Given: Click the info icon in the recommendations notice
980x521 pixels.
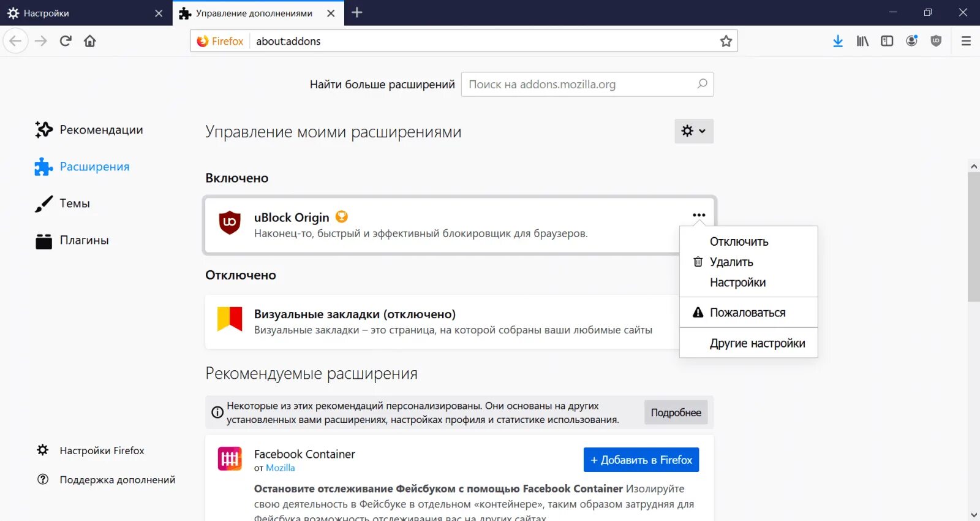Looking at the screenshot, I should click(x=217, y=413).
